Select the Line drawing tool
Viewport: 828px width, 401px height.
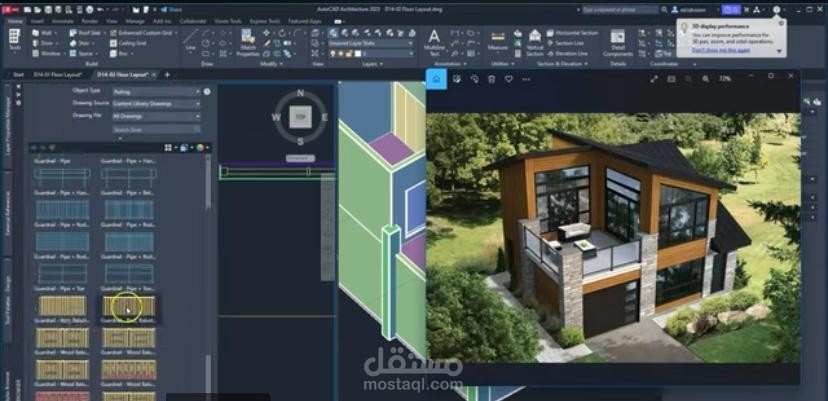click(x=191, y=41)
